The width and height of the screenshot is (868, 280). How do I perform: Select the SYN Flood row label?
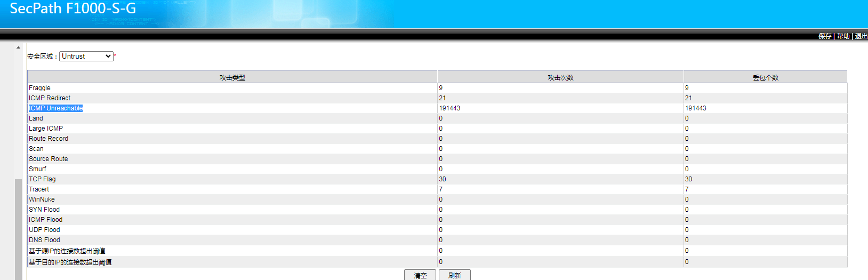pyautogui.click(x=44, y=210)
